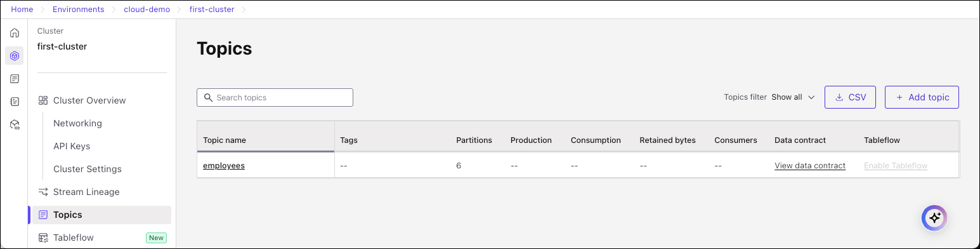Sort by Topic name column header

pyautogui.click(x=225, y=140)
